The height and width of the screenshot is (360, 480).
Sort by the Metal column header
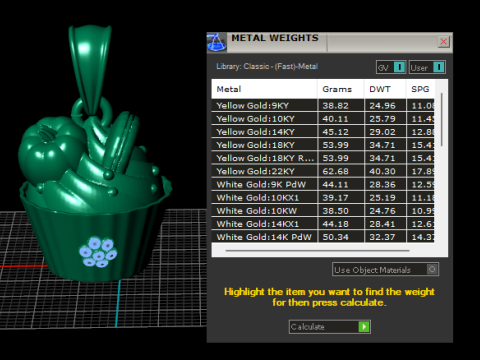tap(264, 89)
